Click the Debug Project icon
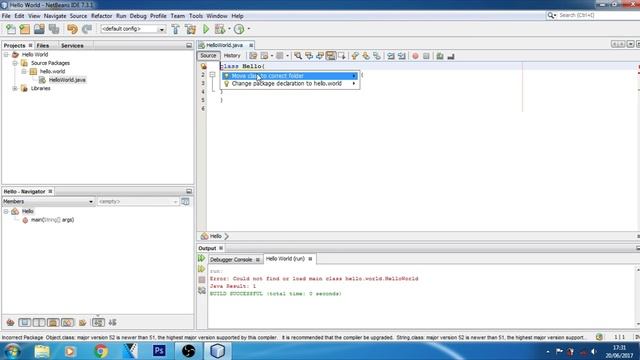 (x=220, y=29)
